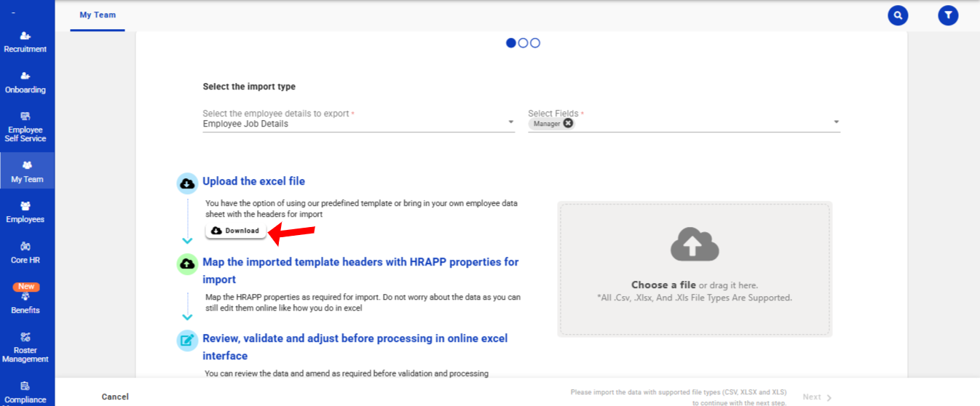Open Employee Self Service section
980x406 pixels.
click(25, 127)
